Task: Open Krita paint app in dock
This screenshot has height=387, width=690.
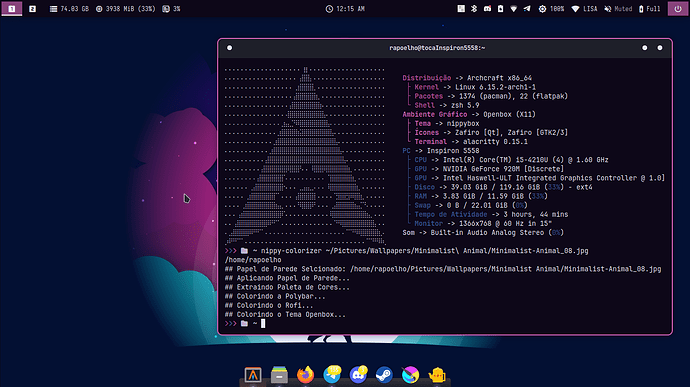Action: coord(411,375)
